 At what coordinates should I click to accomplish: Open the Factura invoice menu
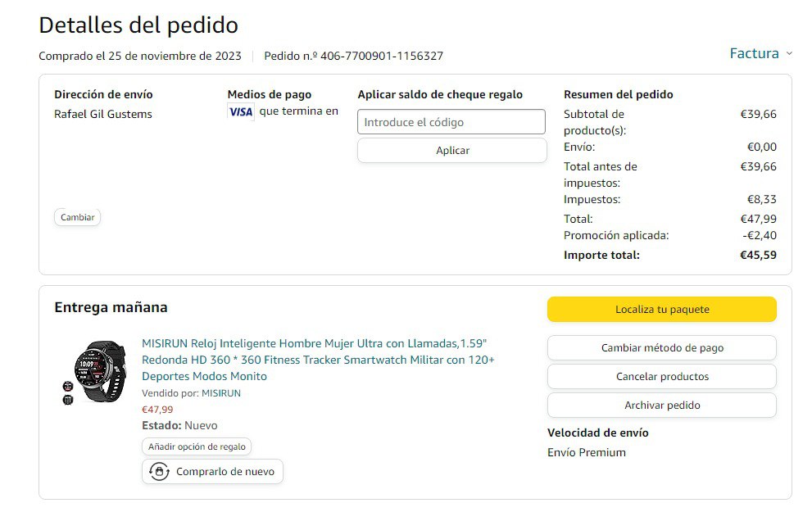point(754,53)
